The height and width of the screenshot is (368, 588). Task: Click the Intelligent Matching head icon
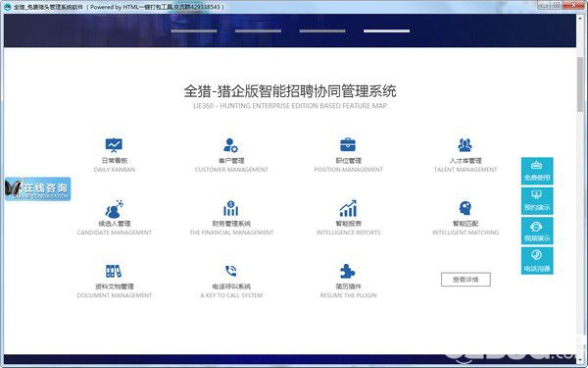coord(465,208)
